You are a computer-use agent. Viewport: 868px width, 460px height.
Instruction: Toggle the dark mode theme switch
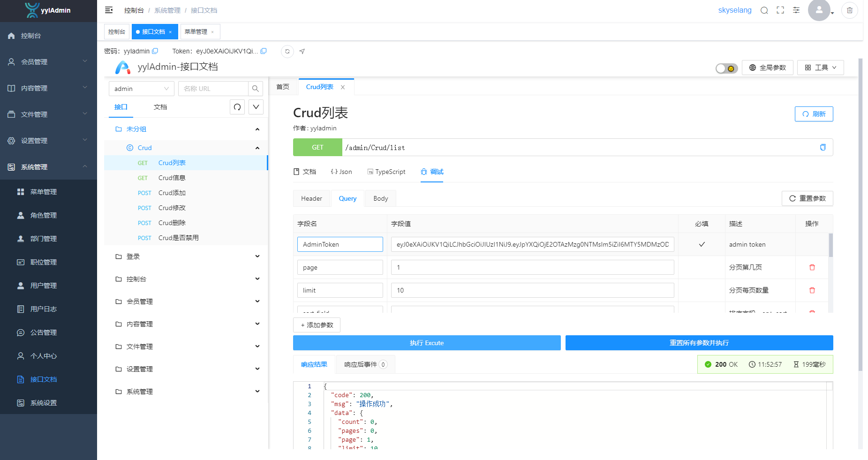726,68
